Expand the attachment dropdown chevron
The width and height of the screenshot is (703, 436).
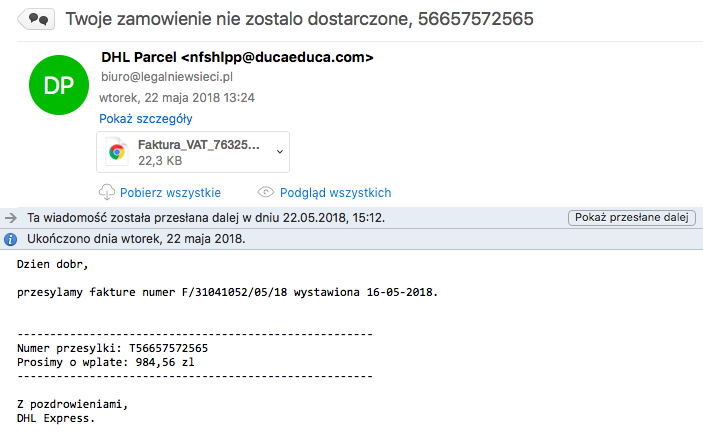click(280, 152)
